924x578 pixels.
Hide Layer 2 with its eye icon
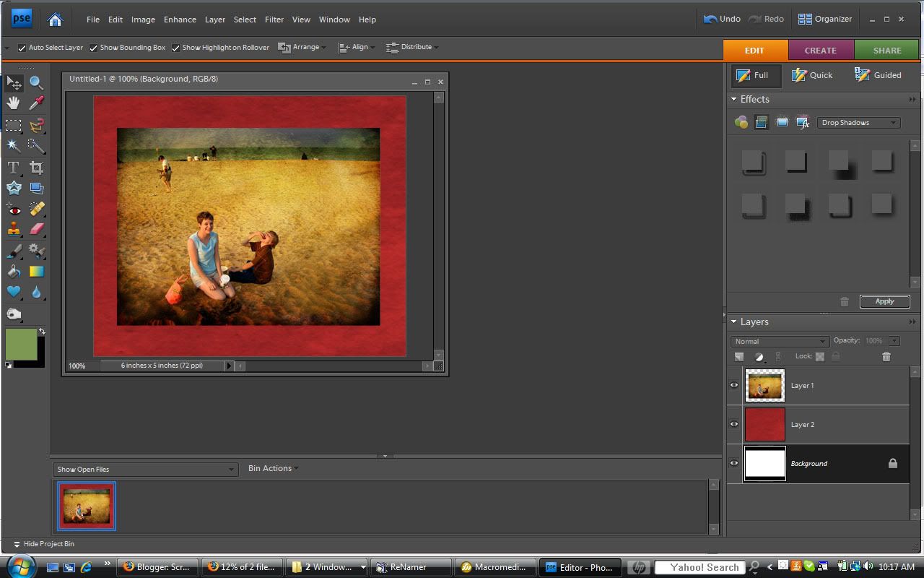coord(734,424)
